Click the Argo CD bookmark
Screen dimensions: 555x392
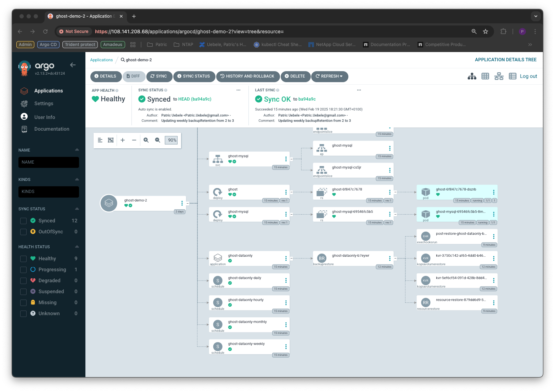(48, 45)
